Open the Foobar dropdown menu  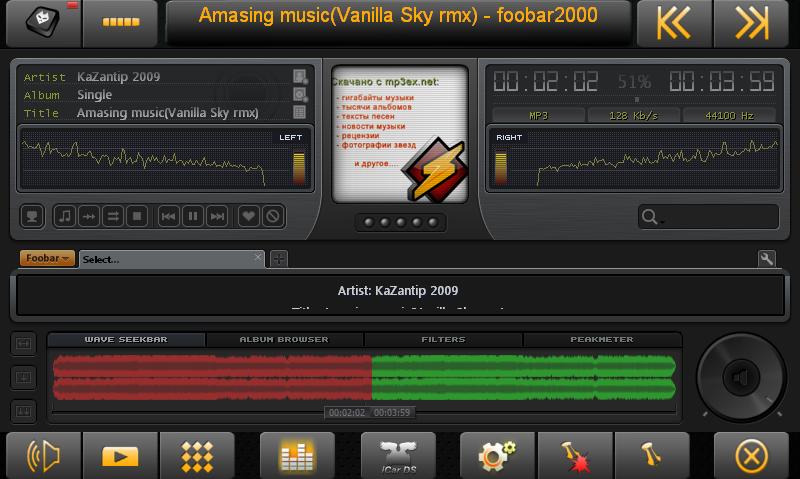tap(48, 259)
